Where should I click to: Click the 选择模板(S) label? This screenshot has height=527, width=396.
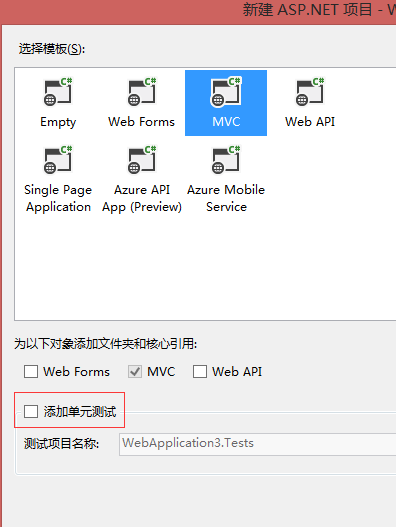tap(52, 49)
